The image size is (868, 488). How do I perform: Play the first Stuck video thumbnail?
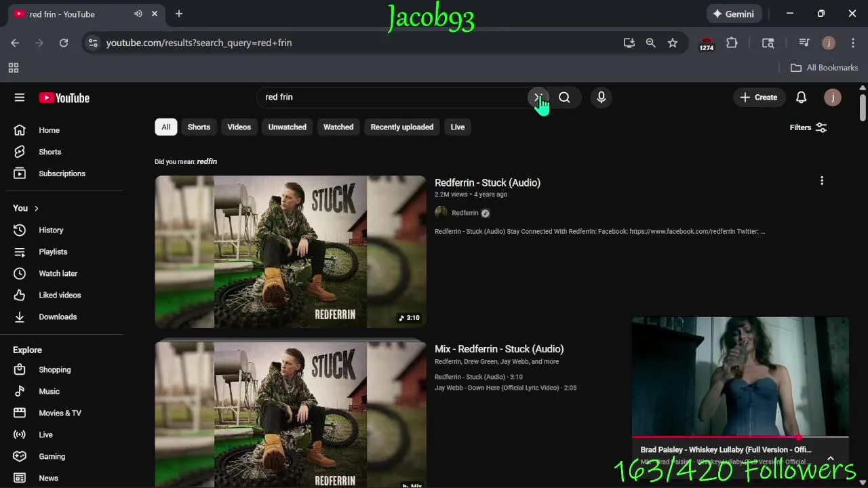click(x=290, y=251)
